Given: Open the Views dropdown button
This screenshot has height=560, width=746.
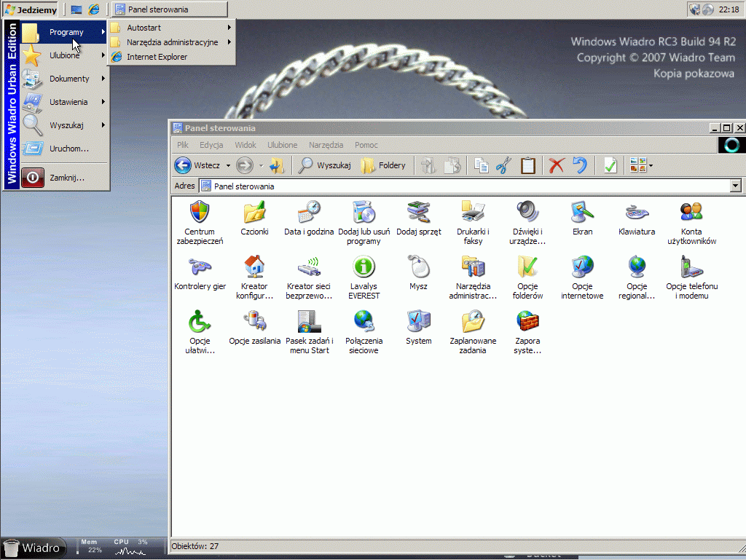Looking at the screenshot, I should [x=641, y=165].
